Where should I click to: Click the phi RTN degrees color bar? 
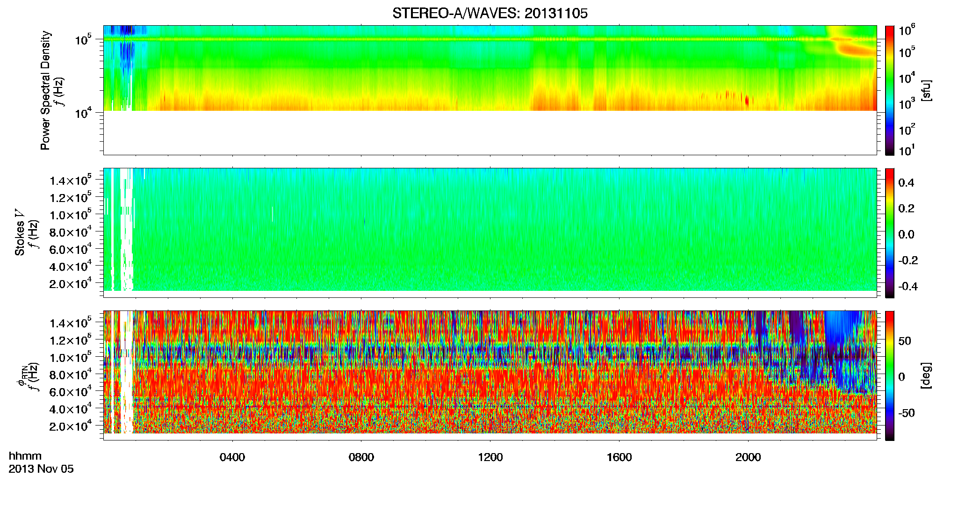point(890,375)
